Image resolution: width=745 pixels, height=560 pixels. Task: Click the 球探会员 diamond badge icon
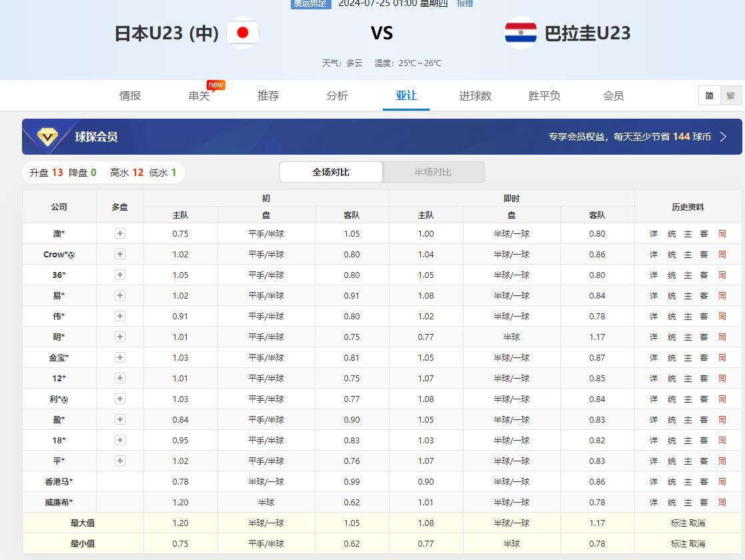click(x=47, y=137)
